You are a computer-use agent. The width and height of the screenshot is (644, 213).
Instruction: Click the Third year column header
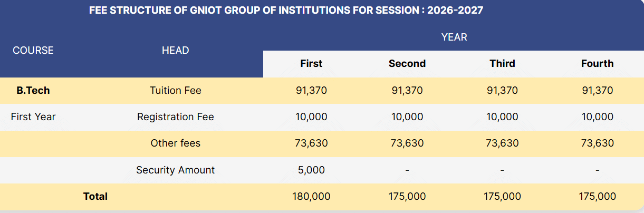point(502,64)
